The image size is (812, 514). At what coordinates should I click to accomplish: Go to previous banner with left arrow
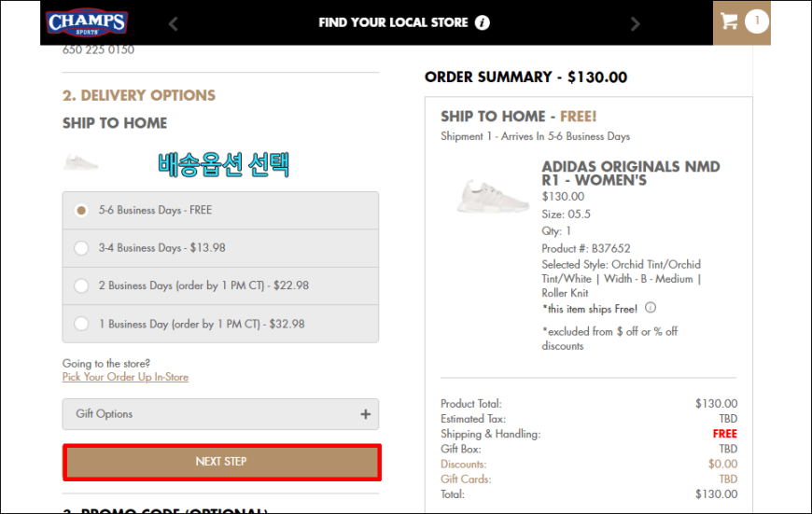click(174, 23)
